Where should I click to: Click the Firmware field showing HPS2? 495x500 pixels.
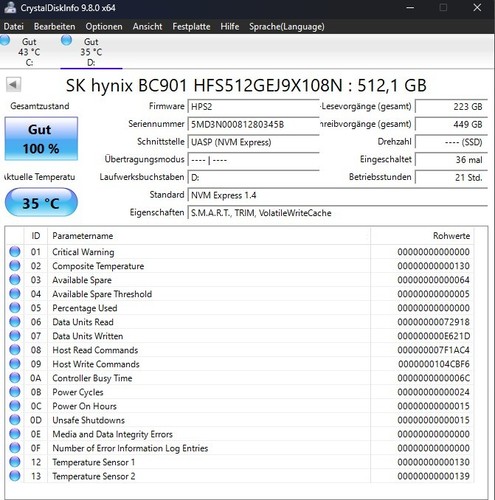coord(253,107)
